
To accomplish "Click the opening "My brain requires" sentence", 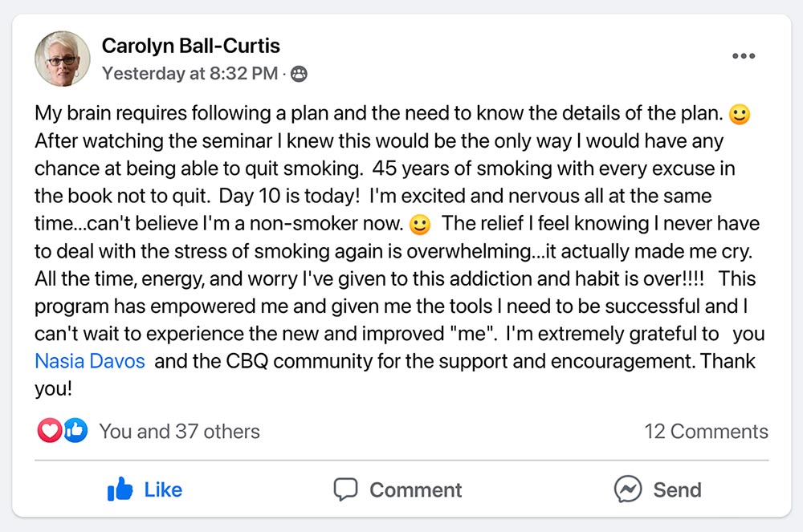I will tap(241, 114).
